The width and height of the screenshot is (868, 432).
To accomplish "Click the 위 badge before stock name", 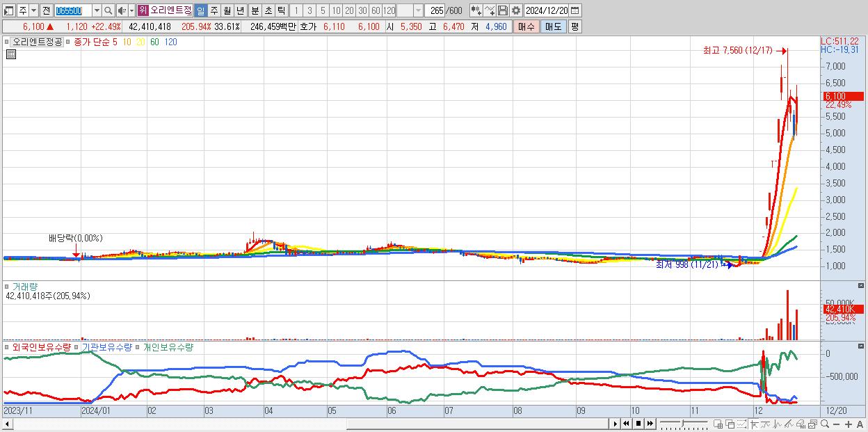I will tap(143, 10).
